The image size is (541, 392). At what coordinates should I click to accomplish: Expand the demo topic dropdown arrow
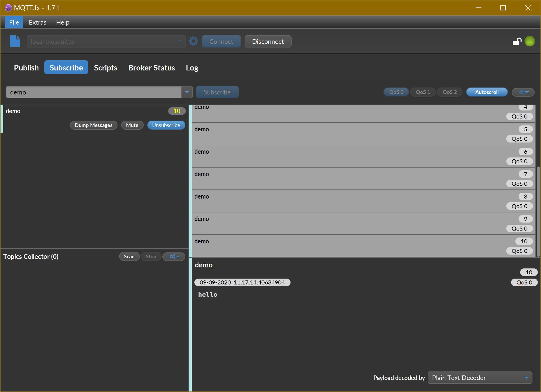pos(187,92)
